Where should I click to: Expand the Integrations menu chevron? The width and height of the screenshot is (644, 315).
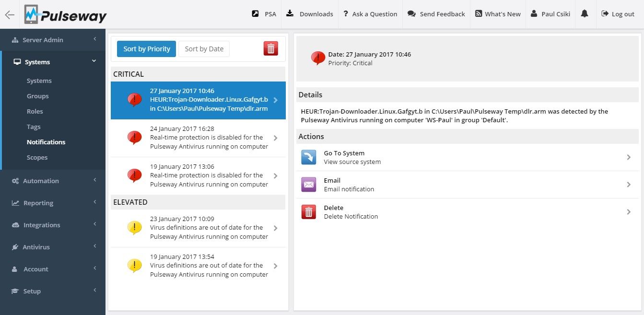pos(94,224)
